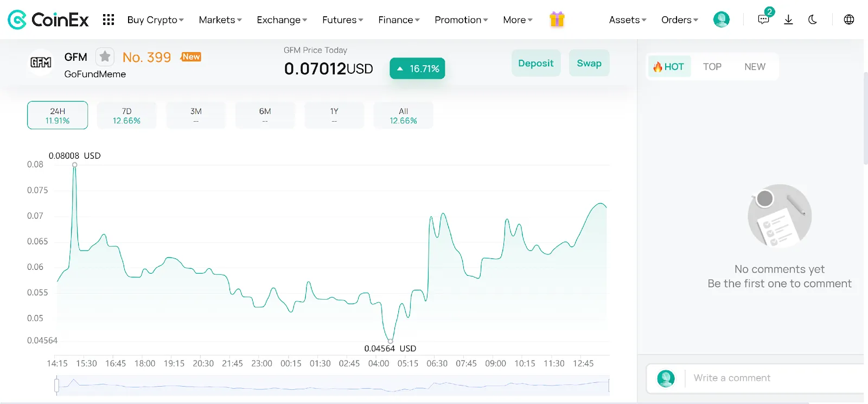Click the 16.71% price change badge
This screenshot has height=404, width=868.
pyautogui.click(x=417, y=68)
